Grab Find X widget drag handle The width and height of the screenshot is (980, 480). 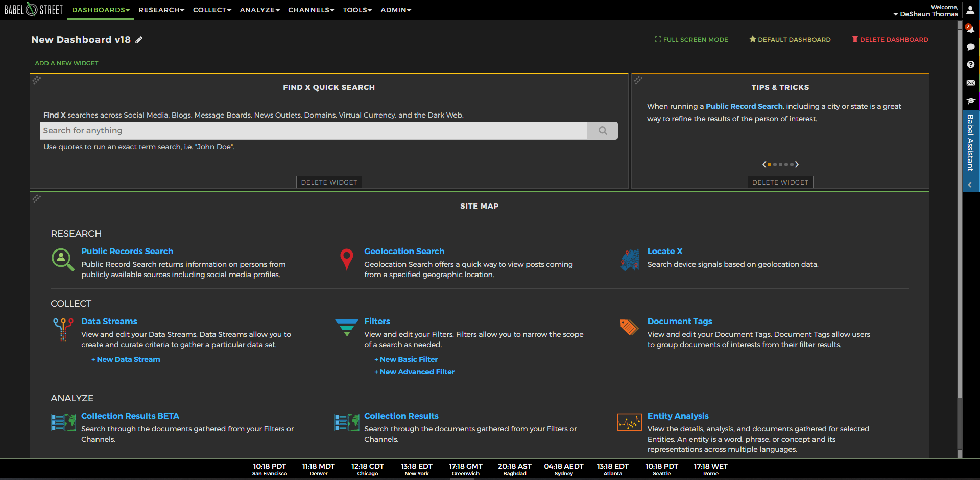36,80
